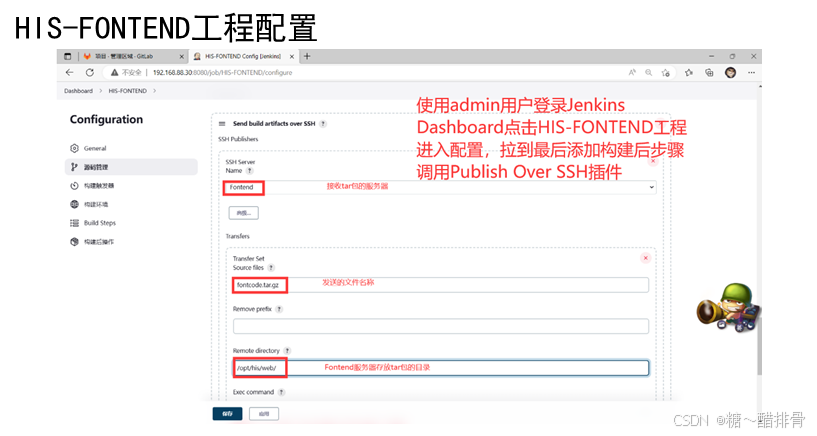Screen dimensions: 817x436
Task: Expand the chevron after HIS-FONTEND breadcrumb
Action: [x=154, y=91]
